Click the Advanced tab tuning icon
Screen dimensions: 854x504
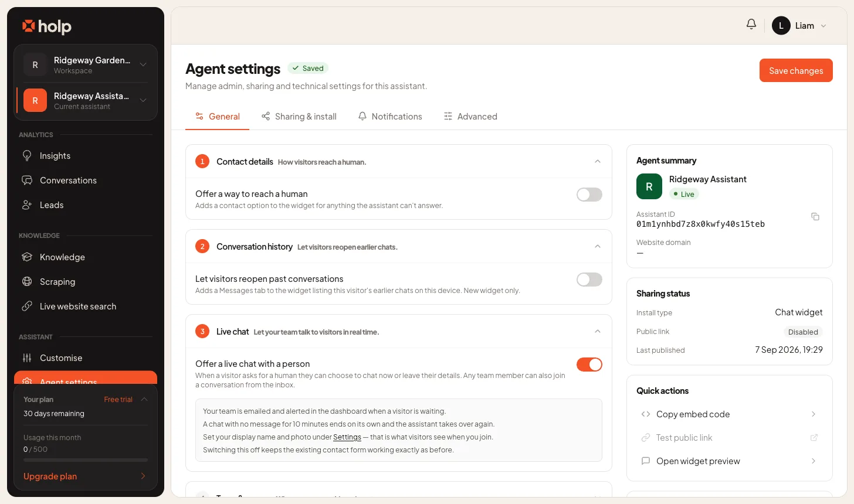tap(448, 117)
